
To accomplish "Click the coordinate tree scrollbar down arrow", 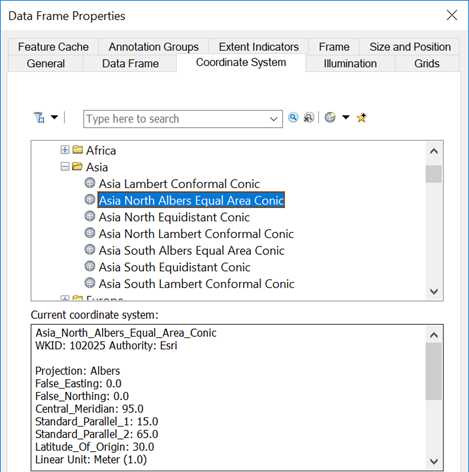I will [x=434, y=292].
